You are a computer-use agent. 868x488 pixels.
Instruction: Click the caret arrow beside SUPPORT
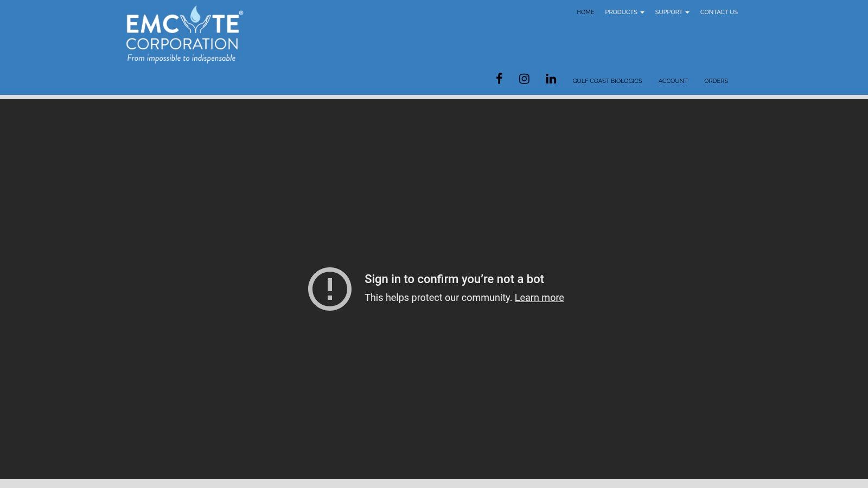687,12
